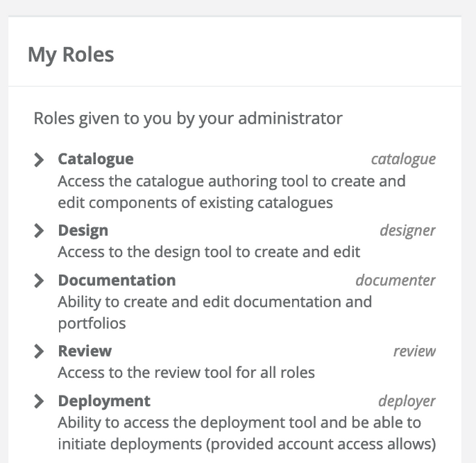The height and width of the screenshot is (463, 476).
Task: Click the Deployment role title
Action: point(104,401)
